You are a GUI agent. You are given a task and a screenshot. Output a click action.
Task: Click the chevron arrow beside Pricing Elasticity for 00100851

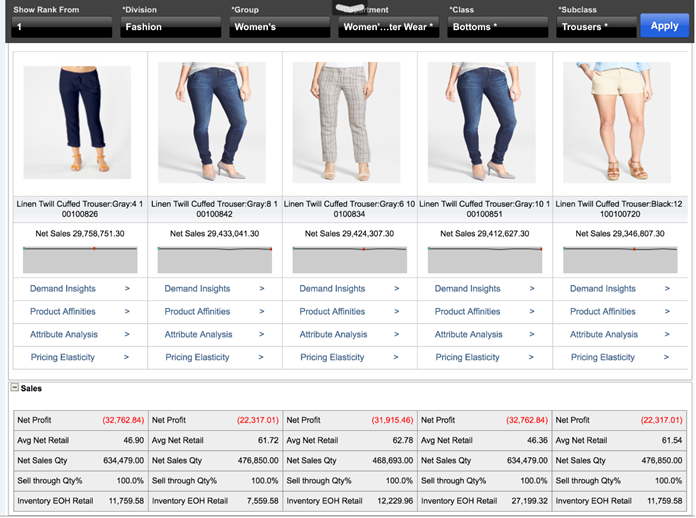[x=531, y=357]
